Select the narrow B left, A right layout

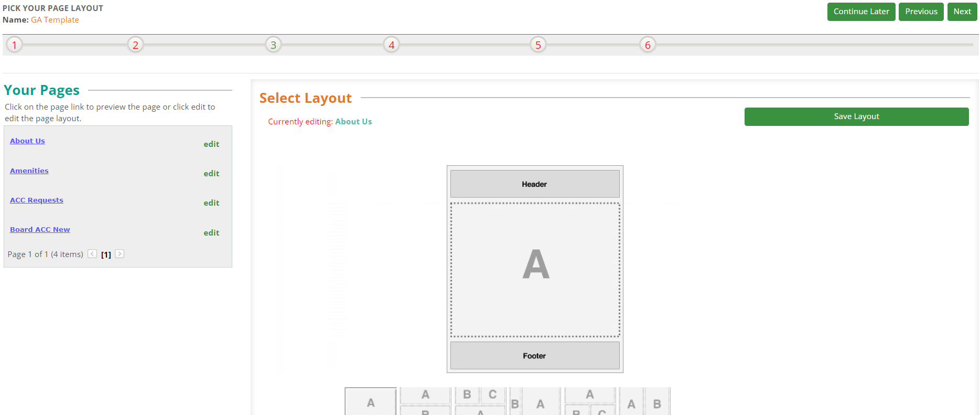coord(535,401)
